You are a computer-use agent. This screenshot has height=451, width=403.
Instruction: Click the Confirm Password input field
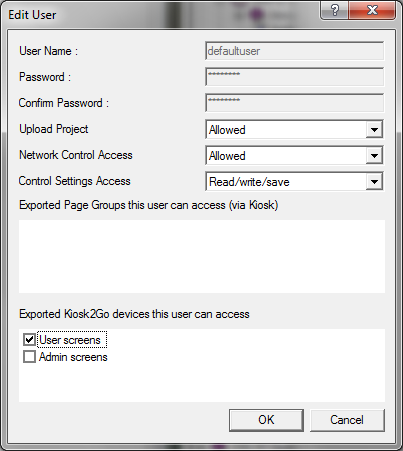pyautogui.click(x=295, y=103)
